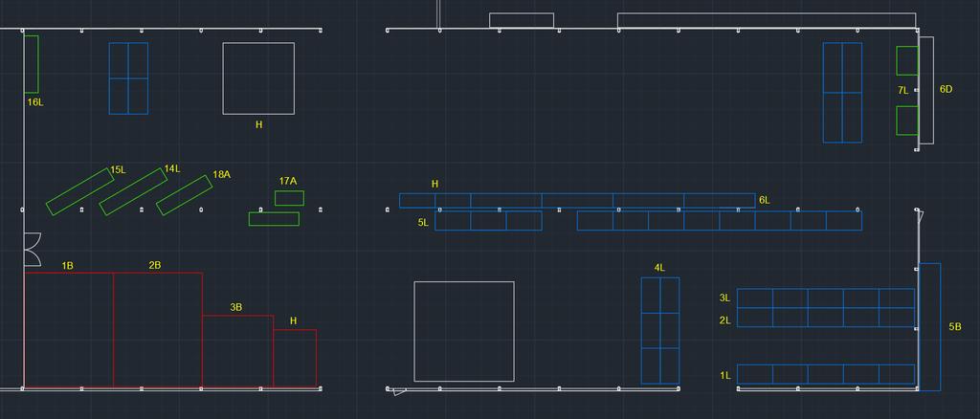This screenshot has height=419, width=980.
Task: Pick the H label above the long blue row
Action: (x=435, y=185)
